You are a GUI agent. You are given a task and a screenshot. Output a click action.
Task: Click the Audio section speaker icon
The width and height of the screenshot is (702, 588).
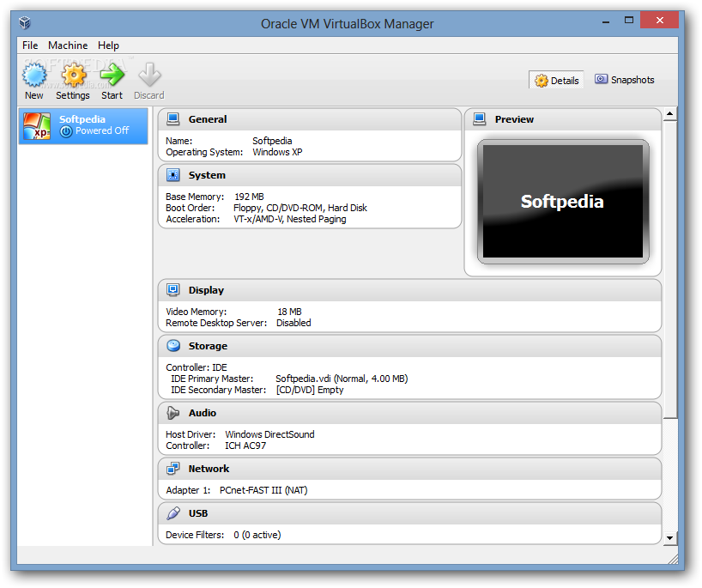[x=172, y=412]
